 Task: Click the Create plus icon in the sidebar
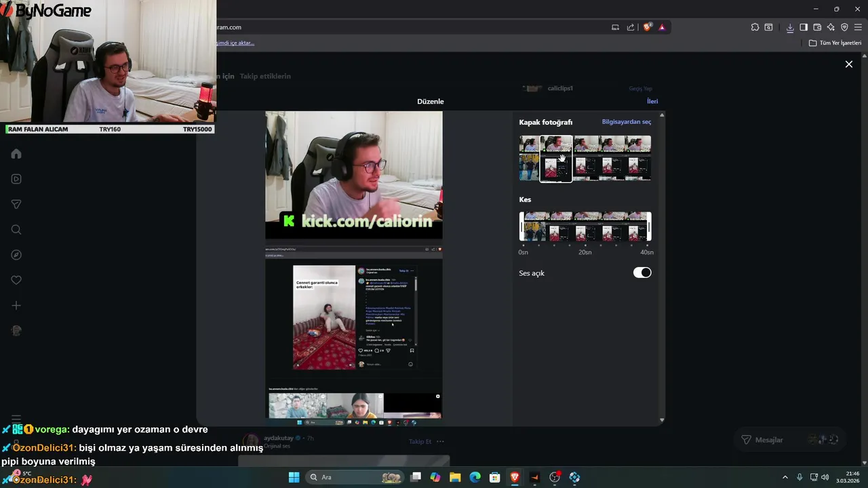[x=16, y=306]
